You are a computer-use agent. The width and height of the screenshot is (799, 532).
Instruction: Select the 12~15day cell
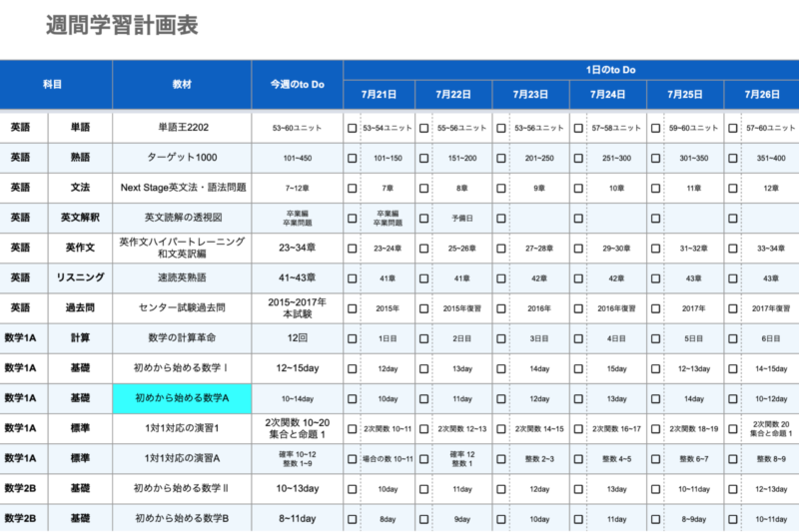click(298, 368)
